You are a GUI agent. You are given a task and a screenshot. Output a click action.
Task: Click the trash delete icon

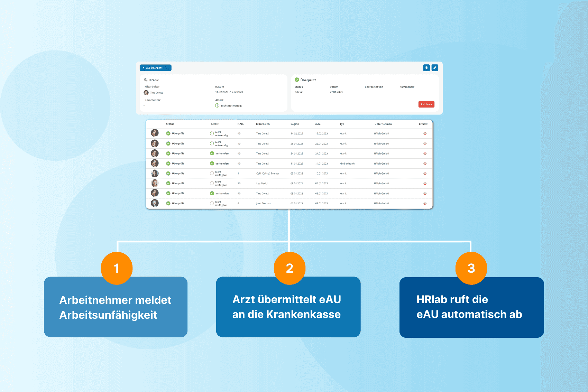pyautogui.click(x=426, y=68)
